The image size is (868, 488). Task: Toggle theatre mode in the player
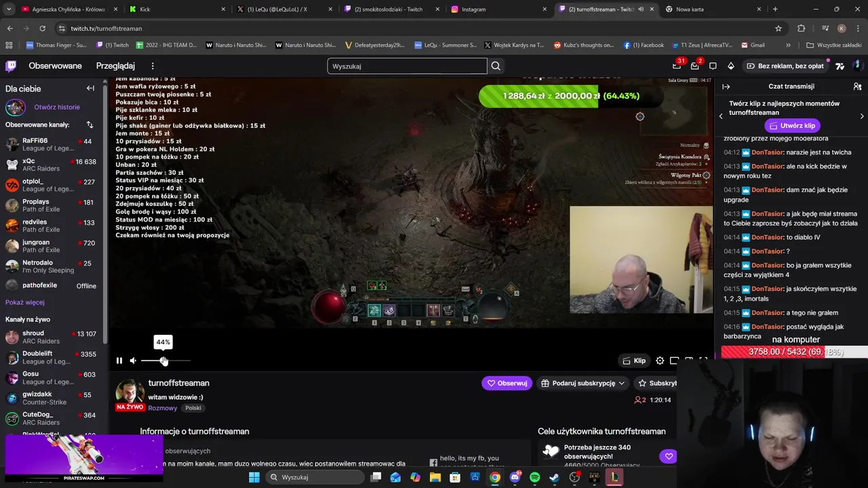674,361
